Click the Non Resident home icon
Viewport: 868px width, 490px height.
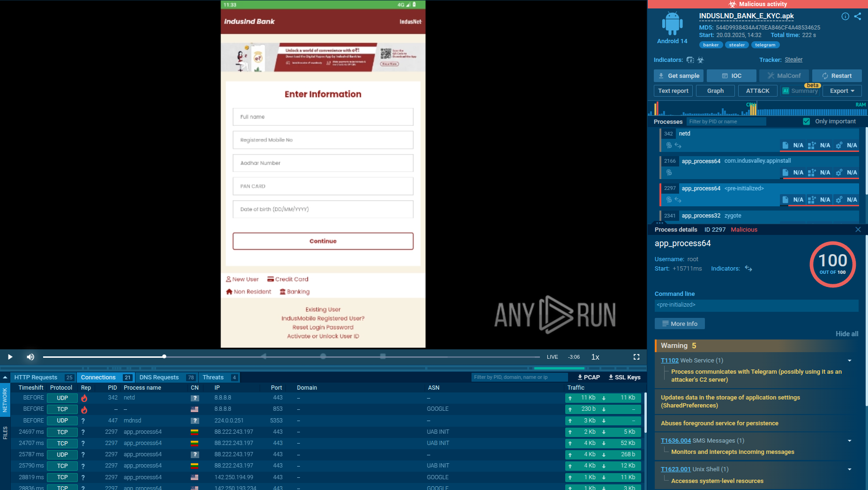point(229,292)
